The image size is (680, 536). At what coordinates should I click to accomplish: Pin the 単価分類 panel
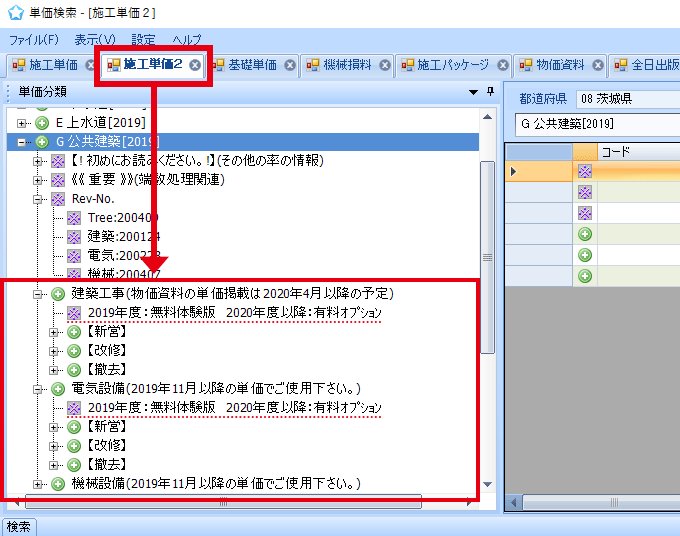pyautogui.click(x=490, y=92)
